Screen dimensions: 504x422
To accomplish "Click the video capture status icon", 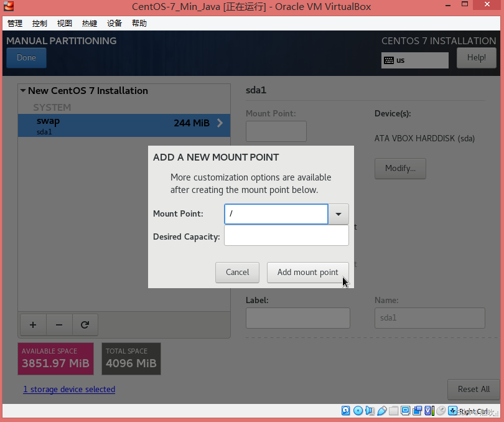I will pyautogui.click(x=418, y=411).
